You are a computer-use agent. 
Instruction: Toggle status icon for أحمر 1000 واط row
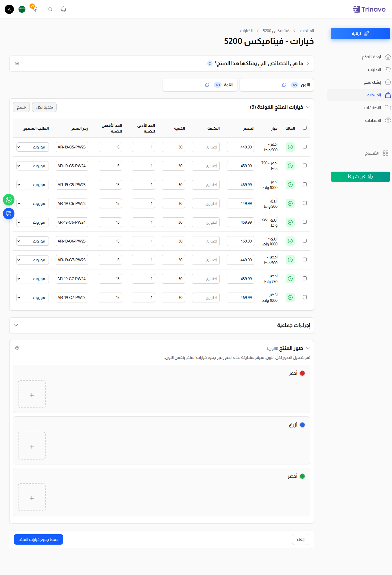[290, 185]
